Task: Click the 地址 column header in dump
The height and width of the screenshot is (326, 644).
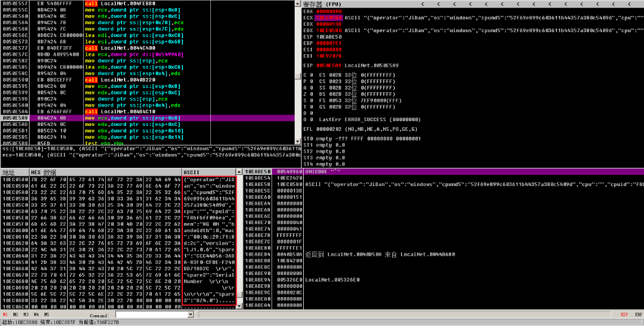Action: pos(14,173)
